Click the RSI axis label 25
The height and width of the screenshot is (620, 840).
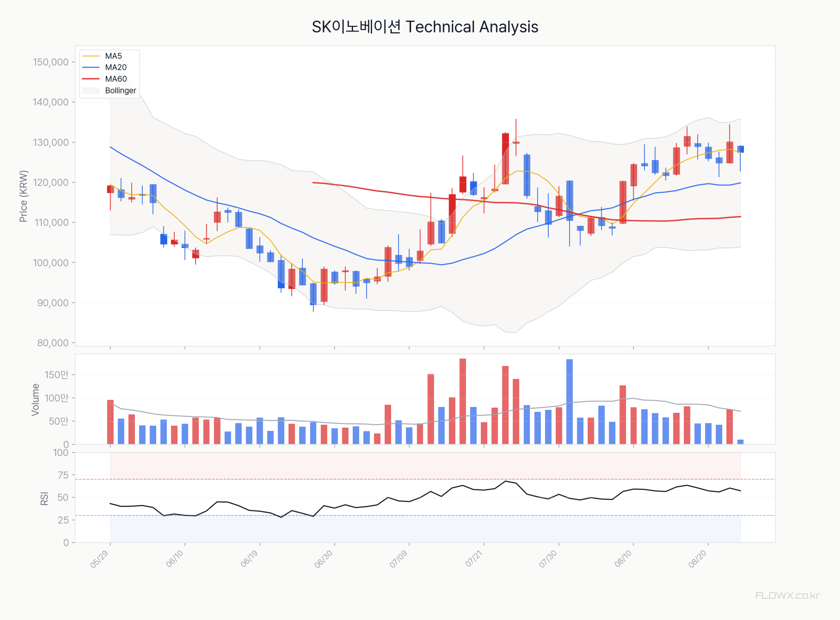click(63, 520)
